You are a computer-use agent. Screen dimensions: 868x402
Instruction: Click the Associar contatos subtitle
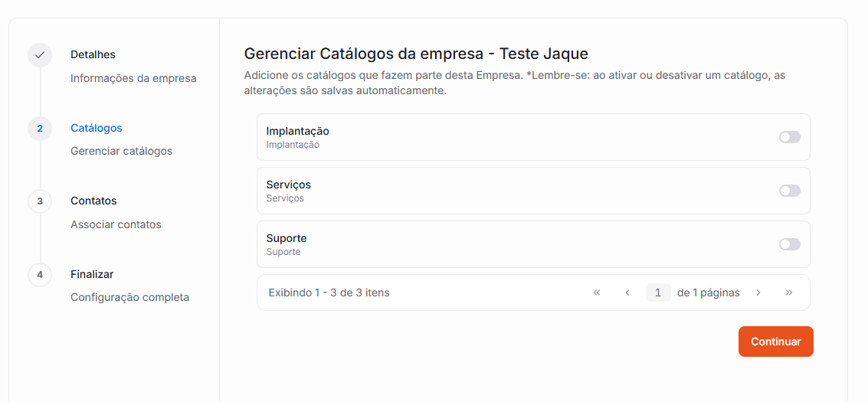116,224
